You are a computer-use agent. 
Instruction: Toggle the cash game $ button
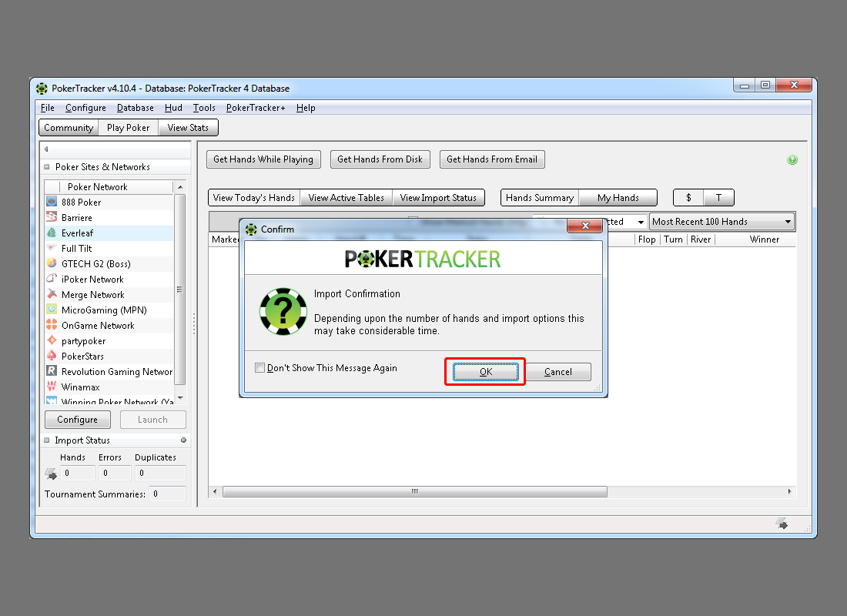[x=688, y=198]
